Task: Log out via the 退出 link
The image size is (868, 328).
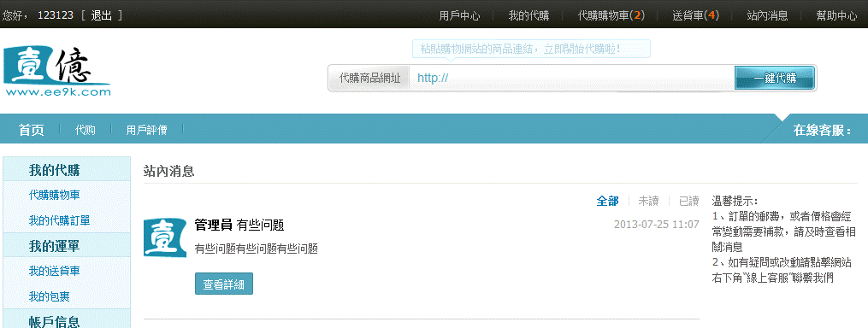Action: click(x=101, y=15)
